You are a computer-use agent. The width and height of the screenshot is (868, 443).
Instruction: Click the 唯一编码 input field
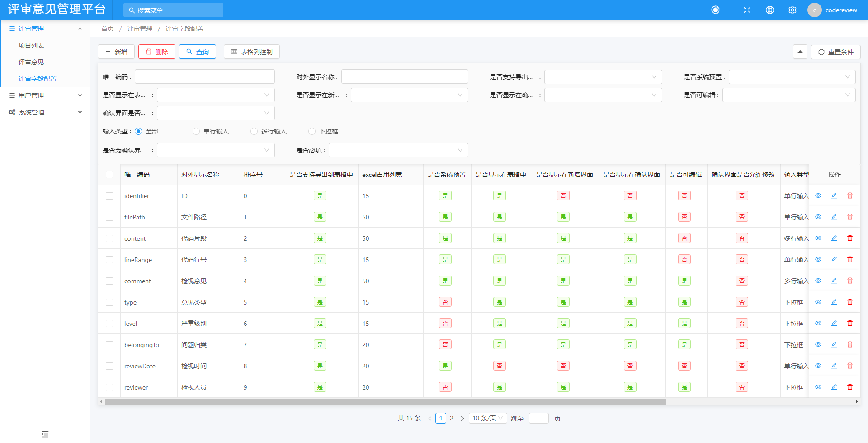(204, 76)
